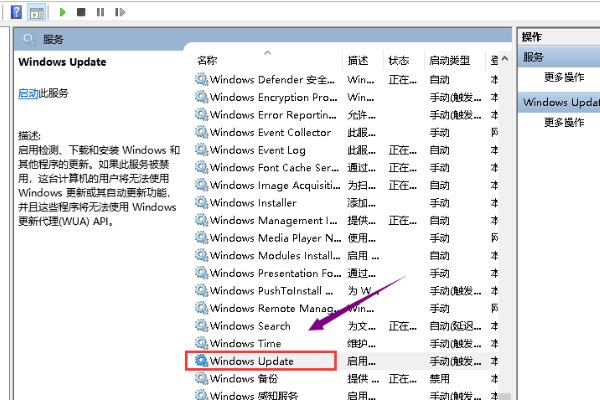Select Windows Image Acquisiti... service name
This screenshot has width=600, height=400.
click(x=275, y=185)
